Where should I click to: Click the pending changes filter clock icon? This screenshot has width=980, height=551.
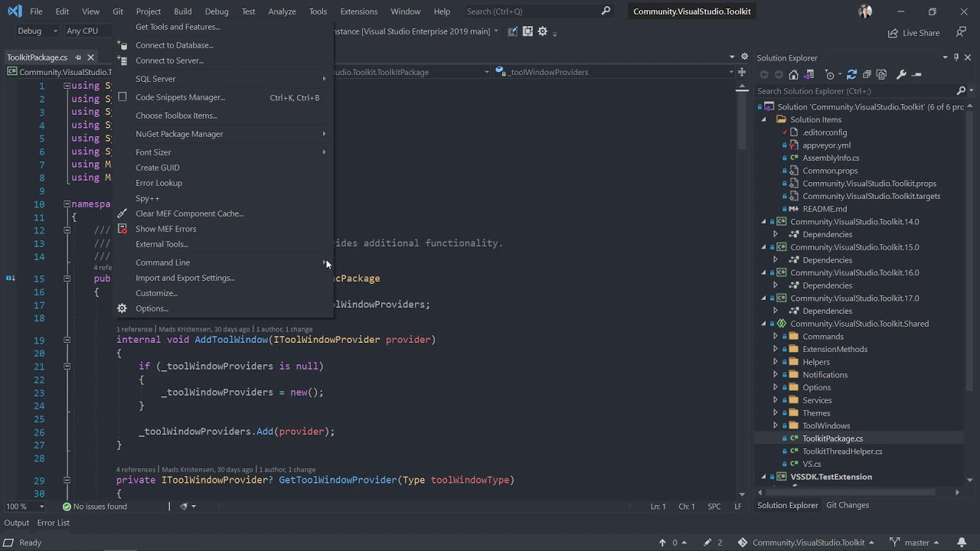(x=830, y=74)
